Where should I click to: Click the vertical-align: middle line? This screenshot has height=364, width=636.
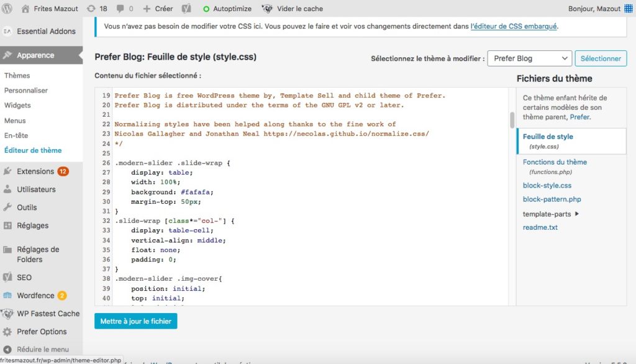[178, 240]
